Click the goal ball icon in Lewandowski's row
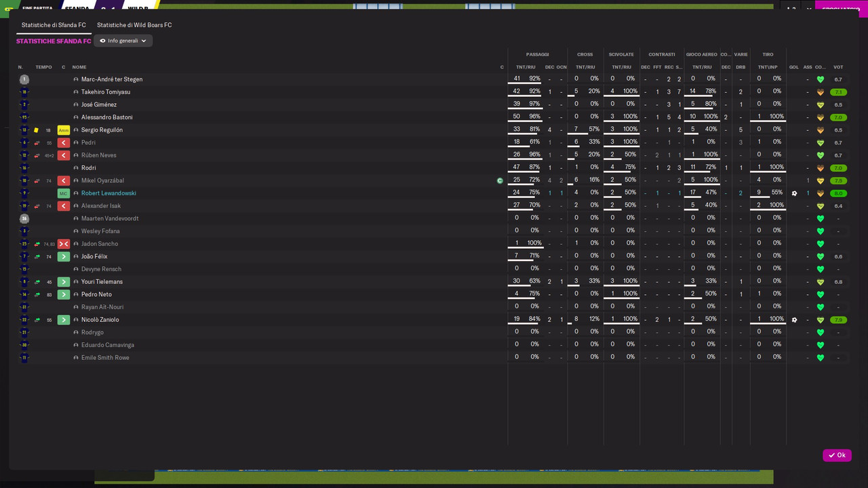The height and width of the screenshot is (488, 868). (794, 193)
